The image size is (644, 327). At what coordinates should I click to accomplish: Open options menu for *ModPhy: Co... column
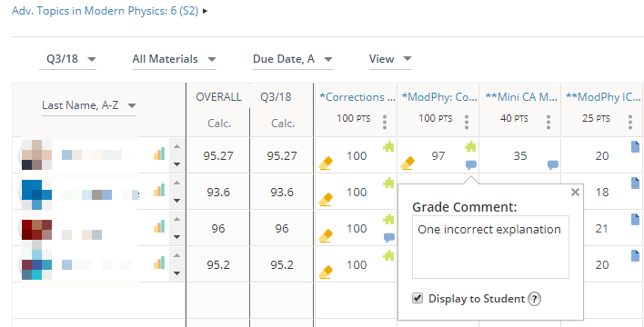pos(467,122)
